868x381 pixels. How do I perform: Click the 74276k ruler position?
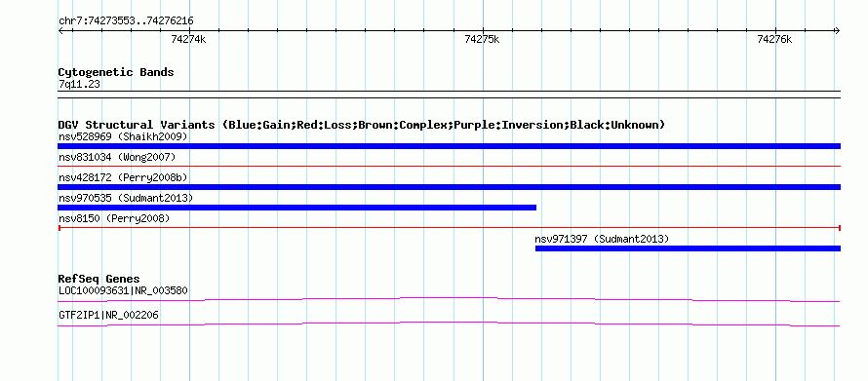[775, 39]
